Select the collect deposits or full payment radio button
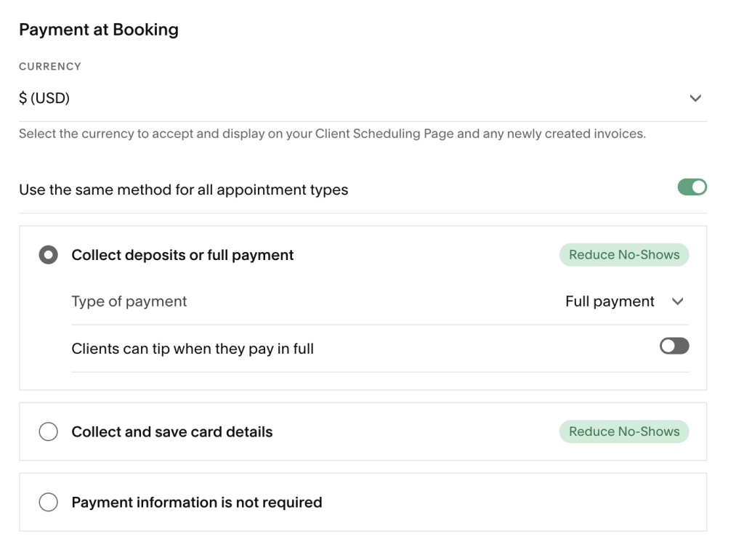This screenshot has height=560, width=744. point(48,255)
